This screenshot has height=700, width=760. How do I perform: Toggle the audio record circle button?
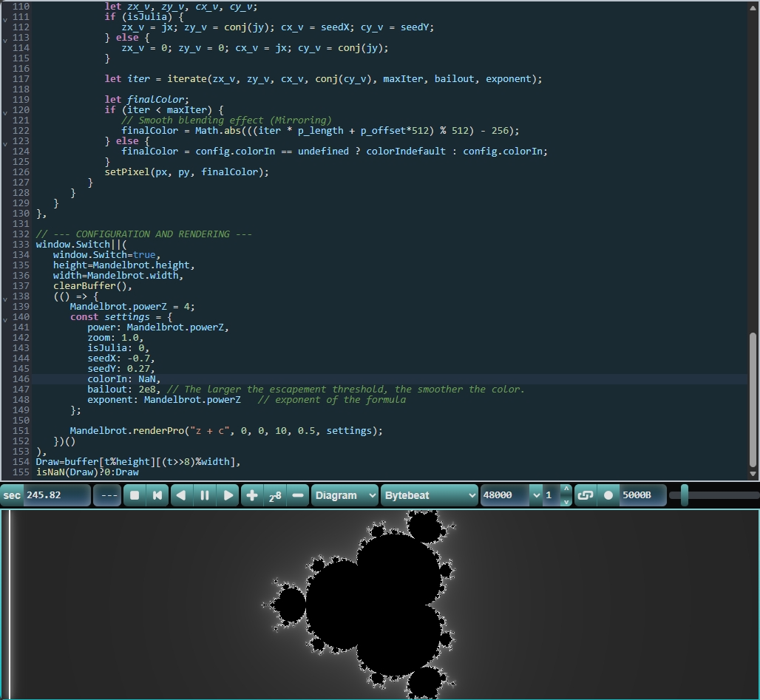coord(608,495)
